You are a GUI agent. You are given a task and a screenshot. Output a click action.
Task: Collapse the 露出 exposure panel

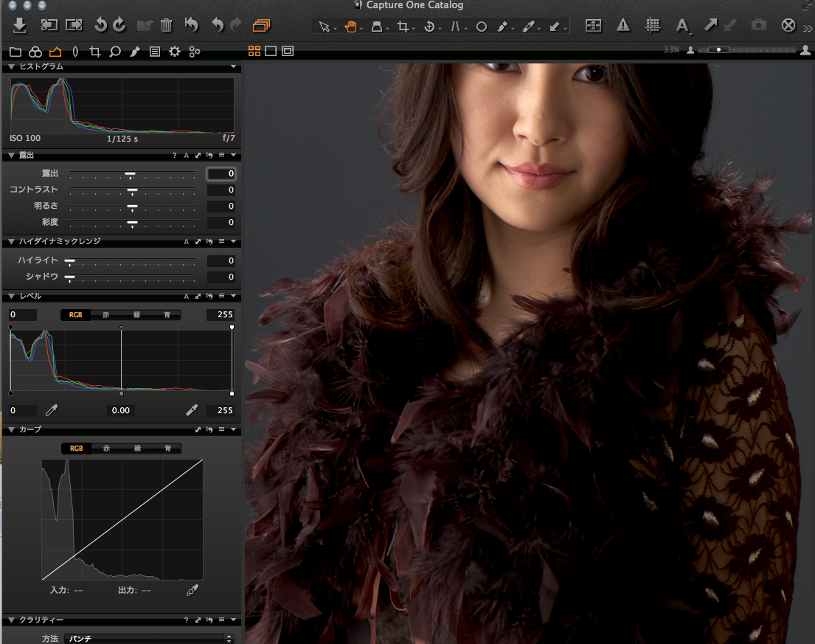tap(11, 156)
